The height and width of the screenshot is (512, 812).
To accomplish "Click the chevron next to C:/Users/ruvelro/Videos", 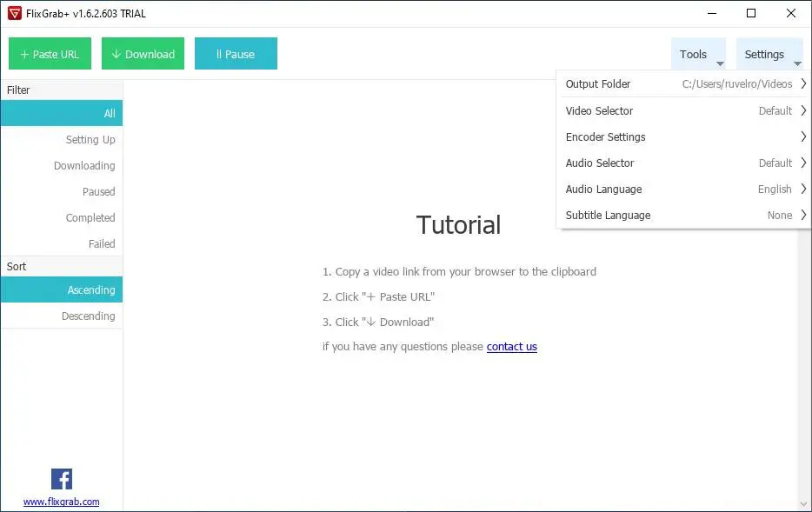I will click(x=803, y=83).
